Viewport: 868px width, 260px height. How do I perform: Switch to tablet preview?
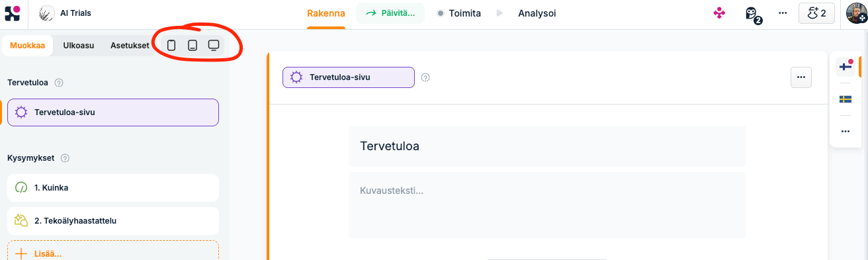click(x=193, y=46)
